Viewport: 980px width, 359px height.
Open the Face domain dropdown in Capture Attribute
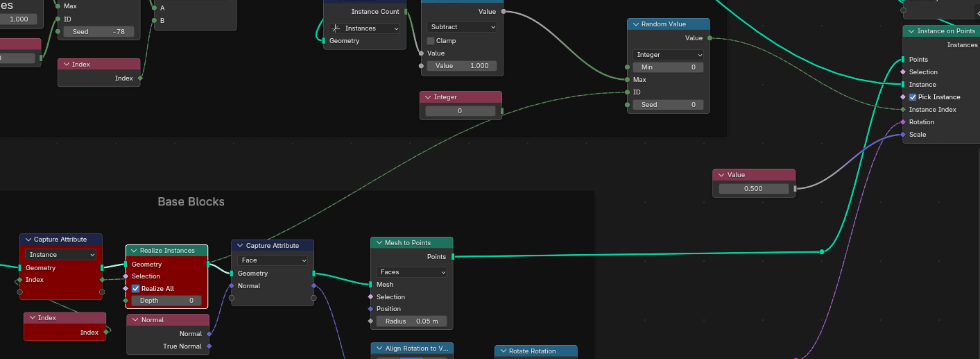(273, 260)
